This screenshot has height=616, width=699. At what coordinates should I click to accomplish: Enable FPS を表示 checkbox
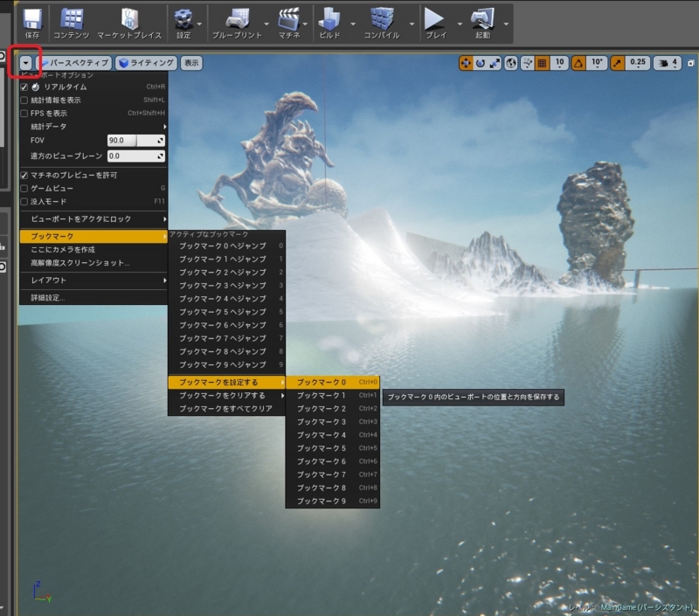24,114
